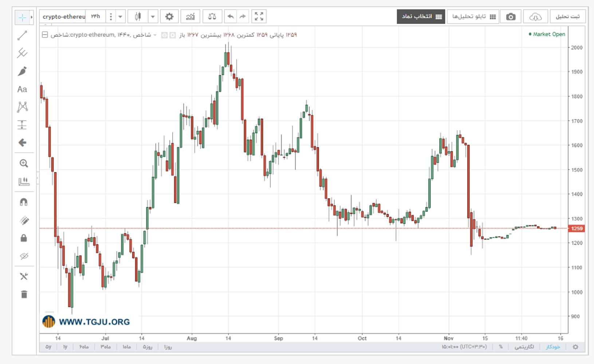Open the تابلو تحلیل‌ها button
The image size is (594, 364).
point(473,17)
